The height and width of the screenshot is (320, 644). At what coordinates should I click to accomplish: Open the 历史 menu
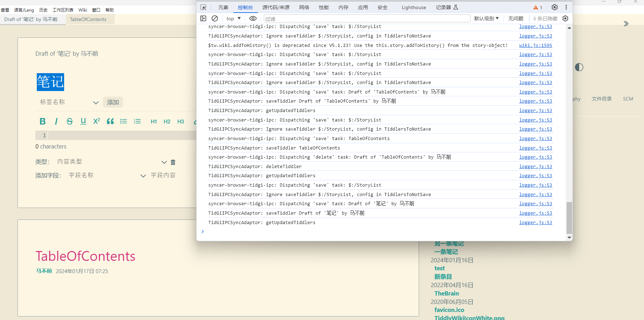click(x=43, y=10)
